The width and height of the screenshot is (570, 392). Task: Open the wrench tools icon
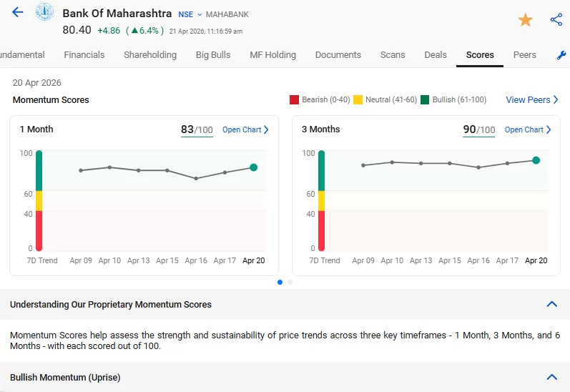click(x=561, y=55)
